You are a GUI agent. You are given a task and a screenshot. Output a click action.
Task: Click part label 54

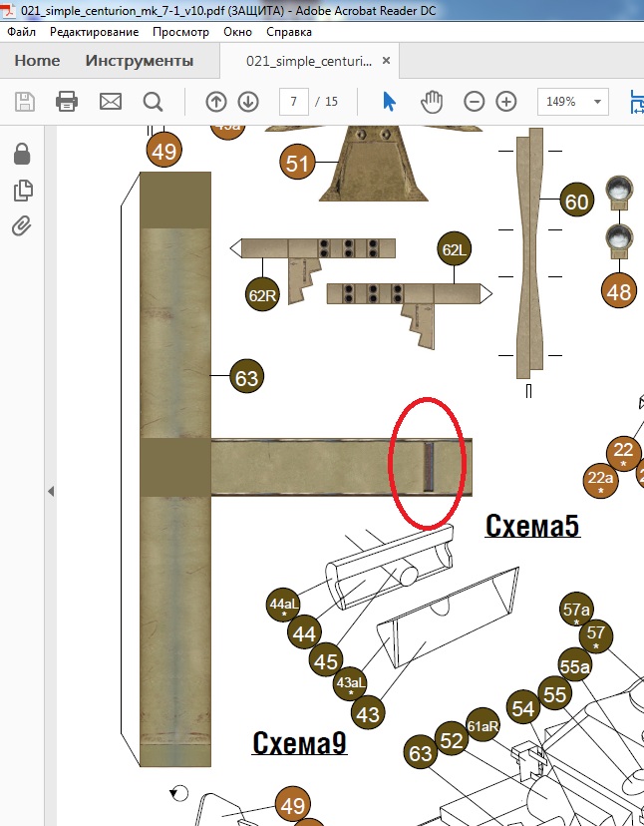(x=523, y=708)
